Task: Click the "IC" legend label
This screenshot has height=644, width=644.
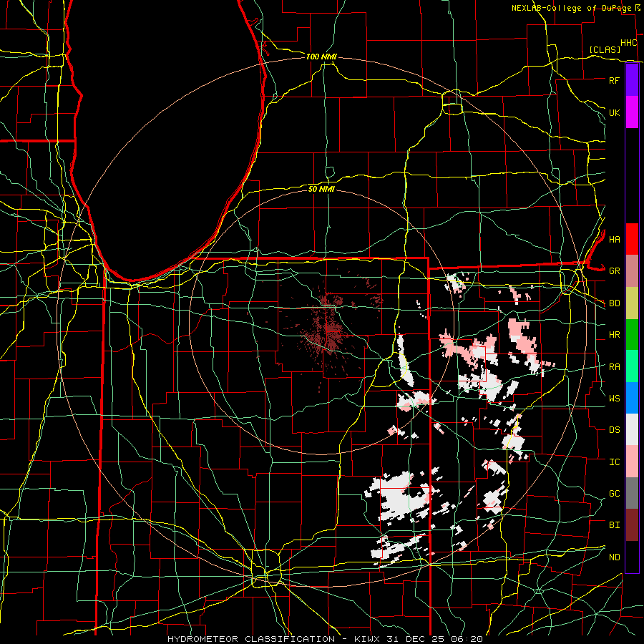Action: (614, 462)
